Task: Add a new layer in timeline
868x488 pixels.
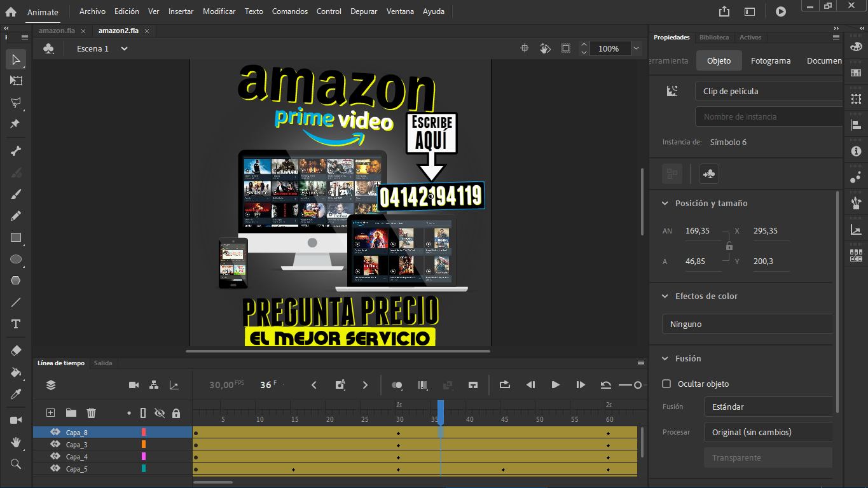Action: click(x=51, y=413)
